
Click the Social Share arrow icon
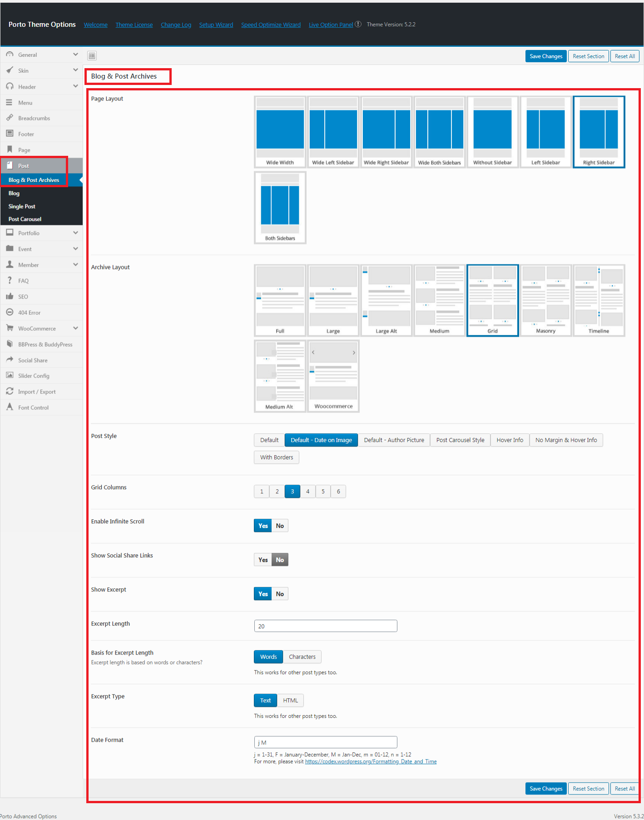(x=10, y=360)
